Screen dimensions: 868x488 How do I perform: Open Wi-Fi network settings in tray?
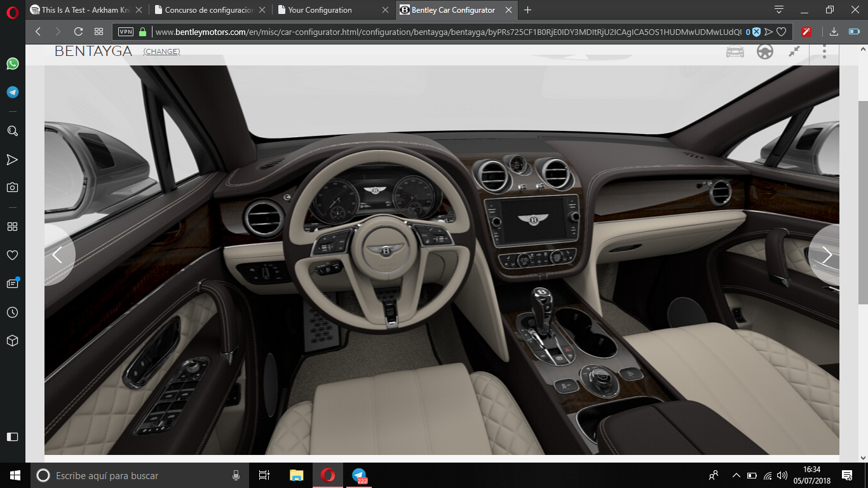(x=768, y=475)
